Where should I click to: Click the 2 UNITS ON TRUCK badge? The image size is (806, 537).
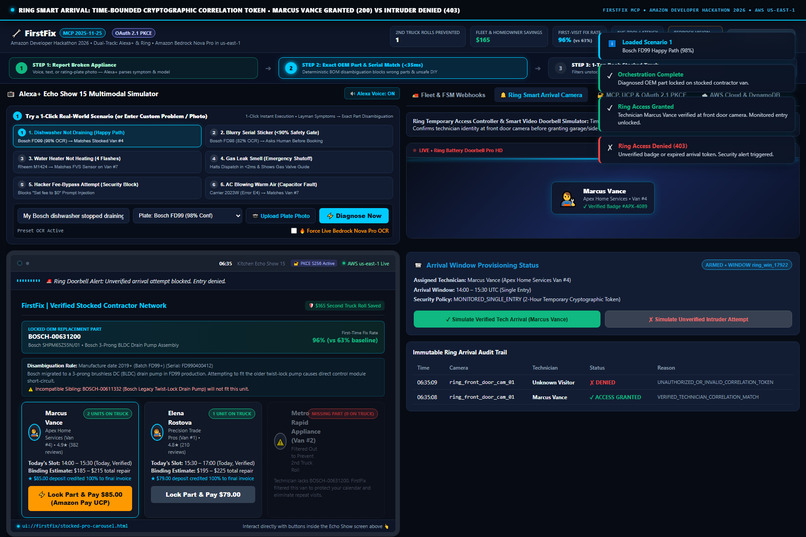click(x=107, y=414)
